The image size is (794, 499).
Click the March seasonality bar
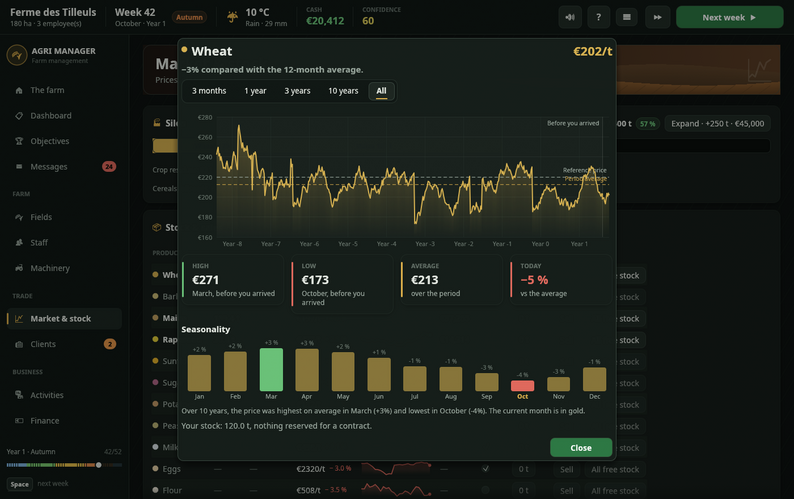tap(271, 369)
